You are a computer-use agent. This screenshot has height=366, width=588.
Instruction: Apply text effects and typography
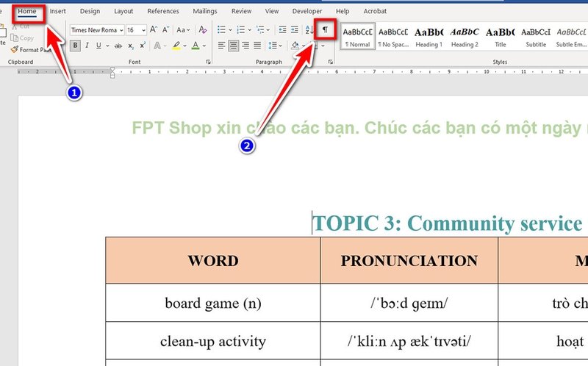pyautogui.click(x=157, y=46)
